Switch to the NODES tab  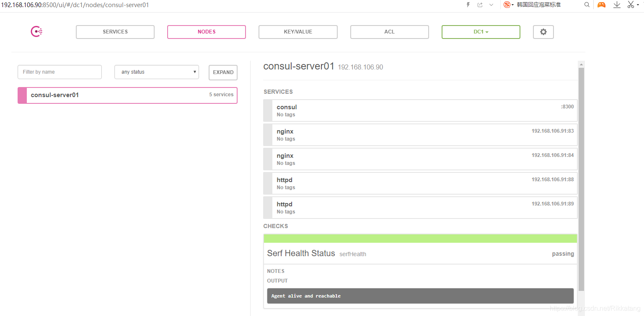(207, 32)
